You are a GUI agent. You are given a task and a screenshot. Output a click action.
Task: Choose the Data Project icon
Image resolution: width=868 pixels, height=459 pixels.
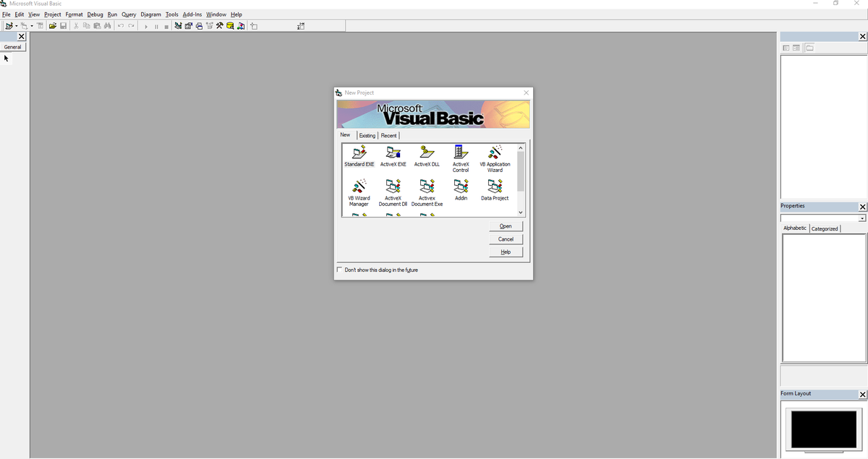click(x=495, y=190)
